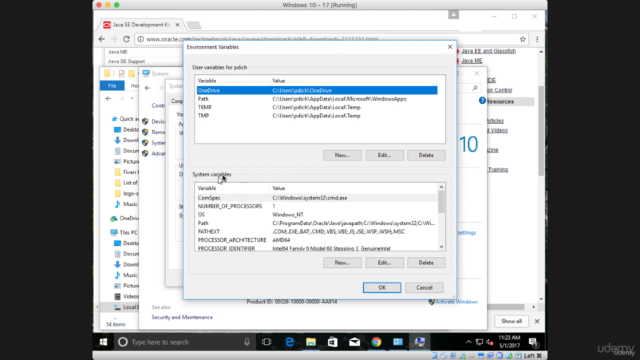
Task: Click New under system variables
Action: pyautogui.click(x=342, y=262)
